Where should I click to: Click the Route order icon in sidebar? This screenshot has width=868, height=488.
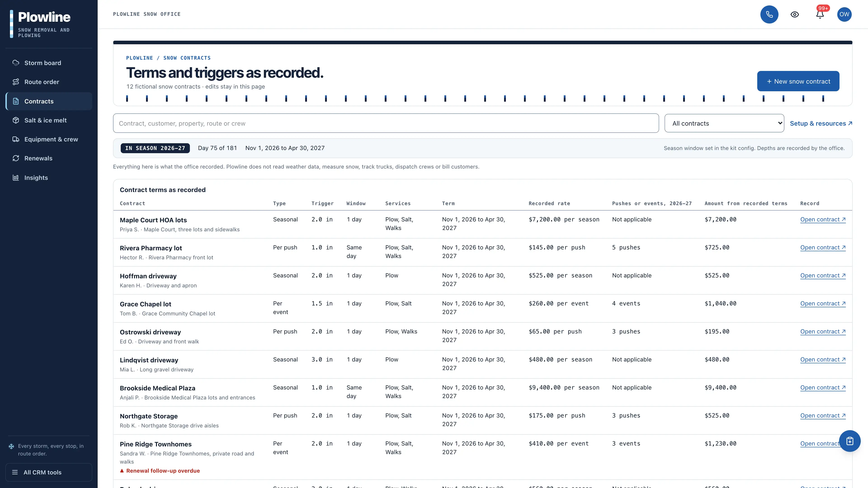pos(16,82)
